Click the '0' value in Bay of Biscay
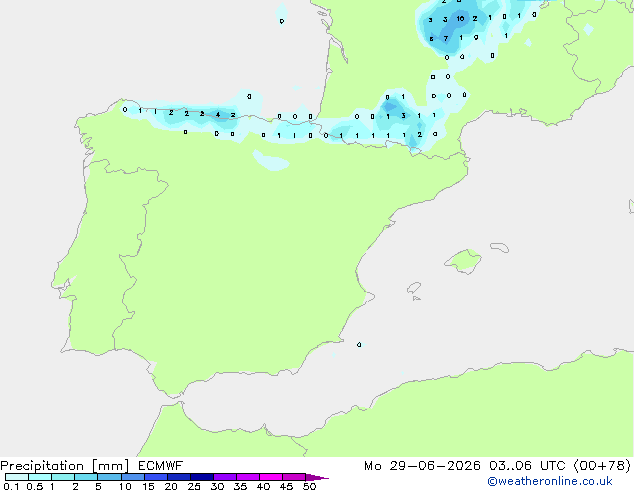This screenshot has width=634, height=490. (x=281, y=21)
